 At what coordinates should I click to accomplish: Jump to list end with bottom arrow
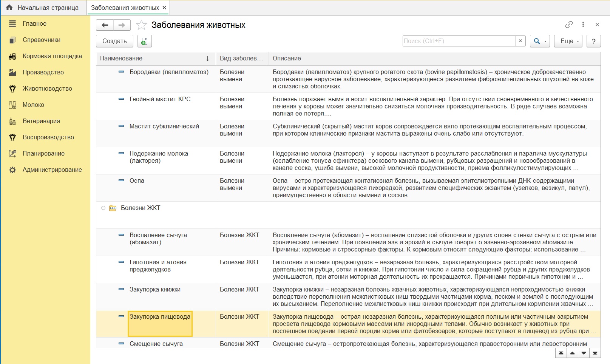click(x=595, y=353)
